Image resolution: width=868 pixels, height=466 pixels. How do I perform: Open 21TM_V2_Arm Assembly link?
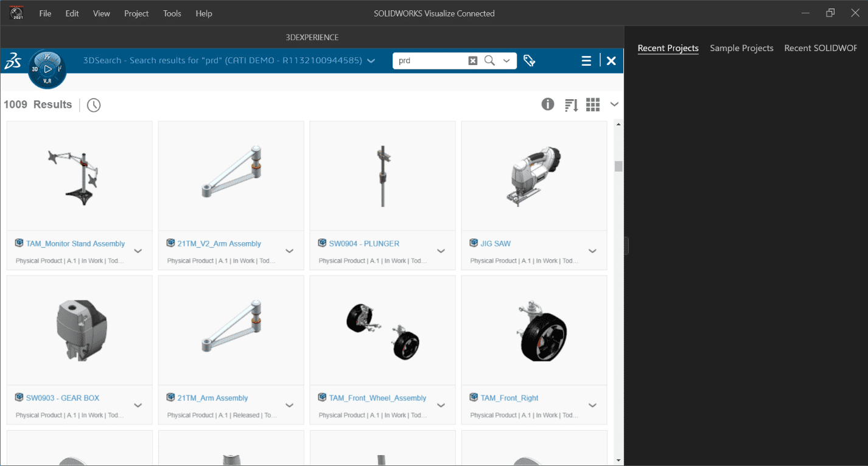click(x=219, y=243)
